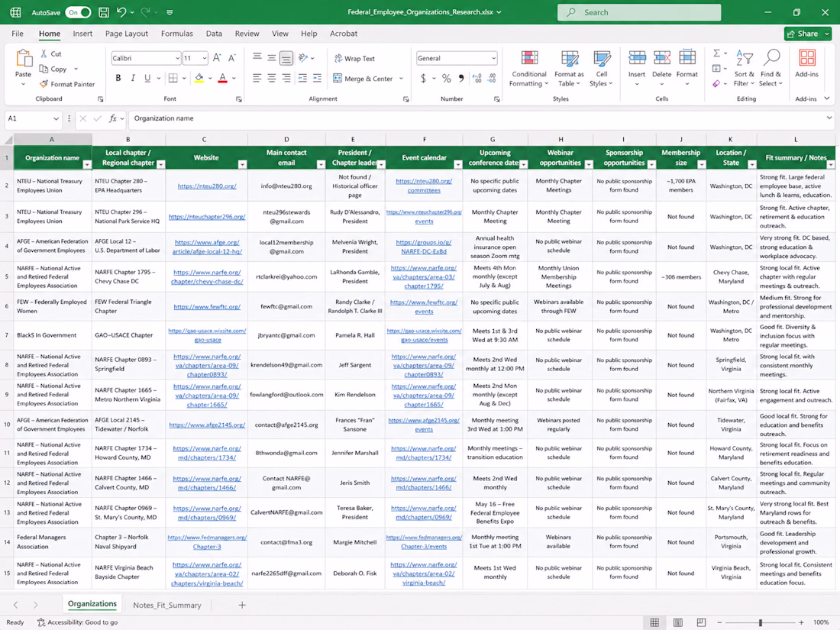Image resolution: width=840 pixels, height=630 pixels.
Task: Open the Fill Color yellow swatch
Action: tap(199, 78)
